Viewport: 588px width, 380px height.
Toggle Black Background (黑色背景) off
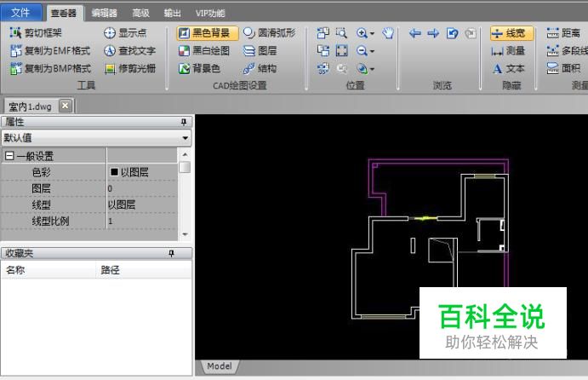click(208, 33)
